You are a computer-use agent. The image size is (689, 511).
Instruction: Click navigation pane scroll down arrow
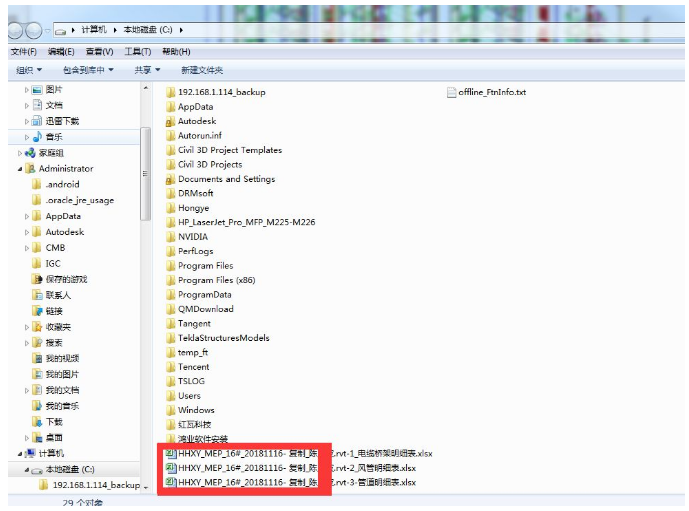point(145,488)
